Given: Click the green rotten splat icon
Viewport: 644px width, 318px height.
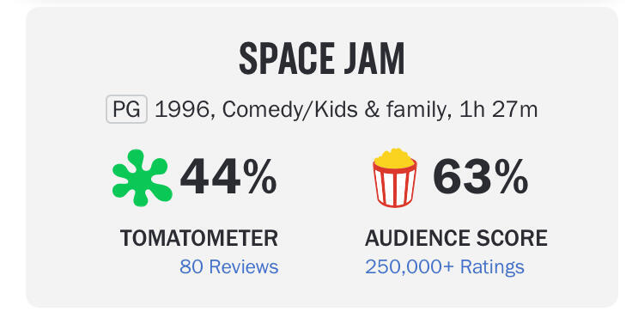Looking at the screenshot, I should 142,178.
